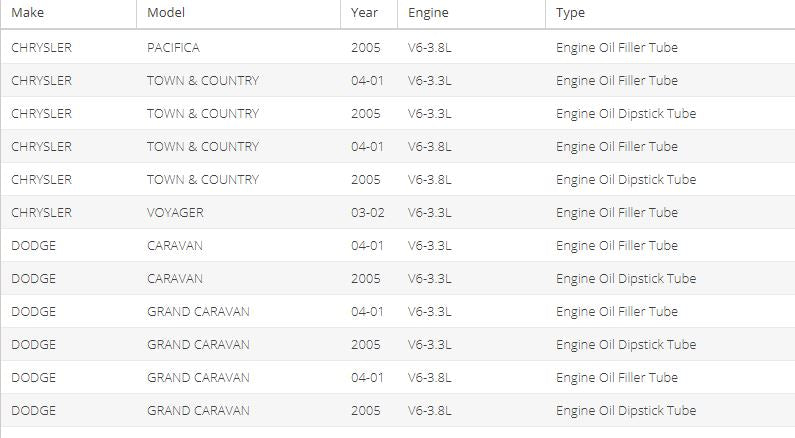Click 2005 in the Pacifica row
Image resolution: width=795 pixels, height=438 pixels.
click(x=365, y=47)
